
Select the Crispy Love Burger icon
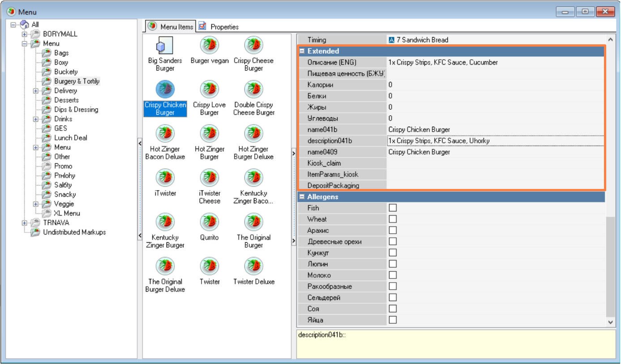point(209,89)
